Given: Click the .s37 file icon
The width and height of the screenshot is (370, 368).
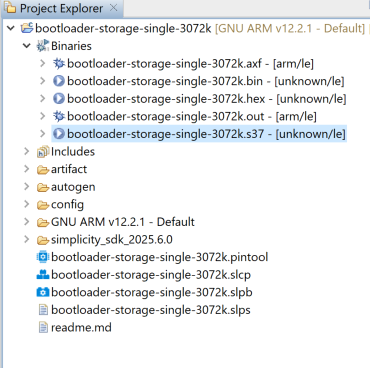Looking at the screenshot, I should click(x=59, y=134).
